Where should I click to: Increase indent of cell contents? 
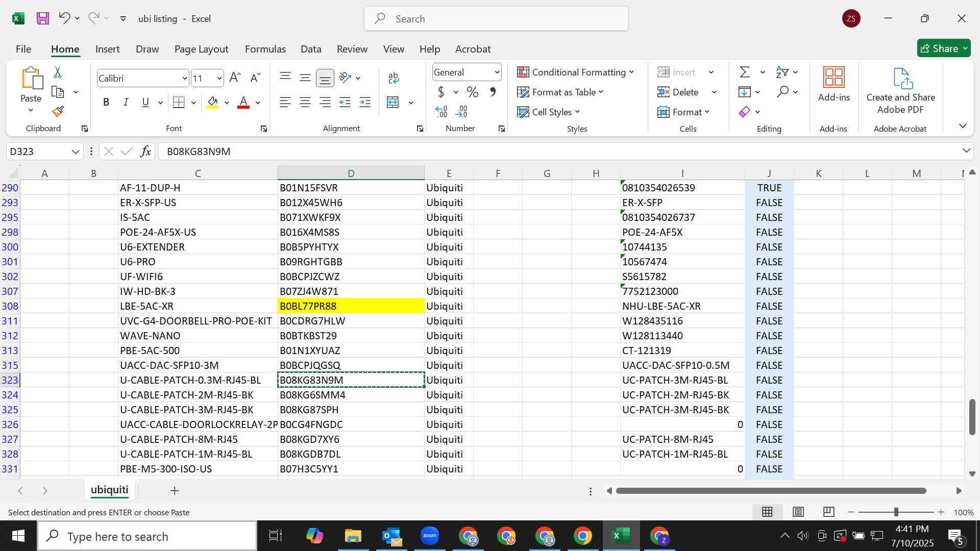(365, 102)
